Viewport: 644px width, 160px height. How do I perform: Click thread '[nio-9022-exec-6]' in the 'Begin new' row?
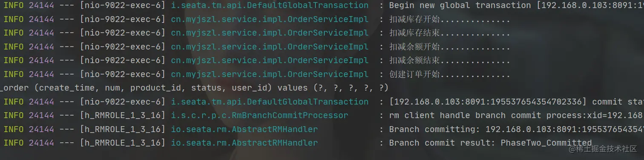pyautogui.click(x=123, y=6)
